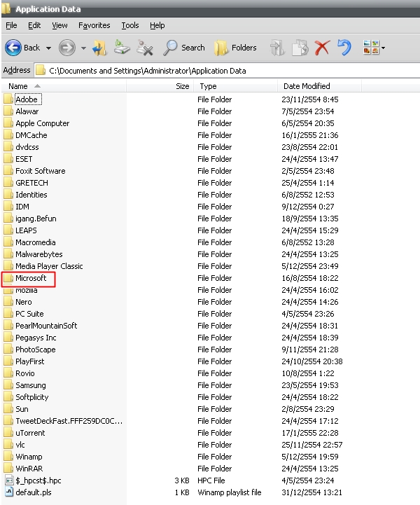Viewport: 420px width, 505px height.
Task: Click the Move To toolbar icon
Action: (277, 48)
